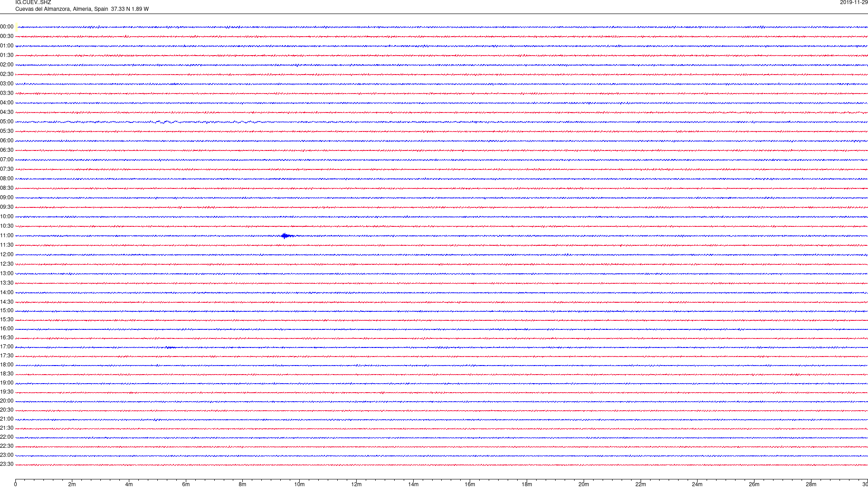868x488 pixels.
Task: Click the 20m tick label on time axis
Action: pos(584,484)
